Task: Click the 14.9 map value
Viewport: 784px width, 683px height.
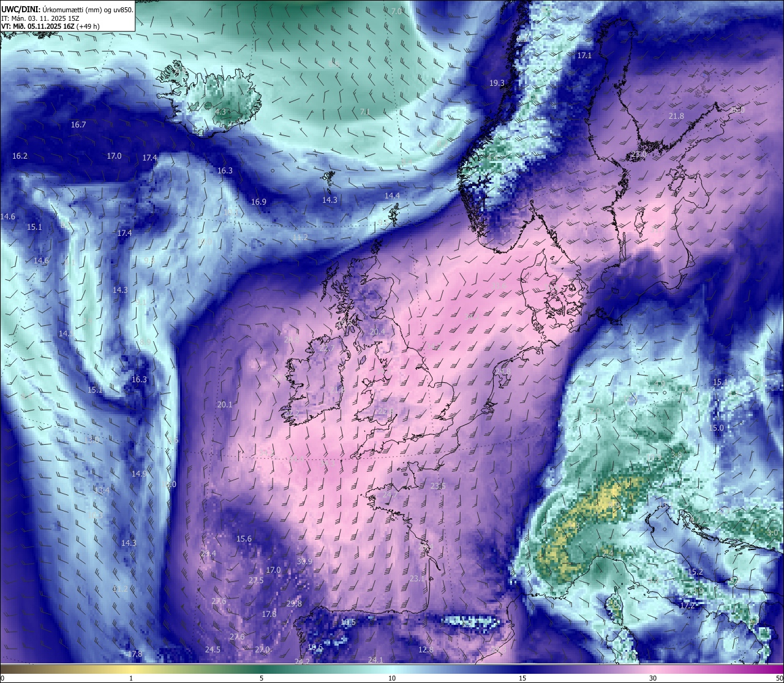Action: tap(139, 474)
